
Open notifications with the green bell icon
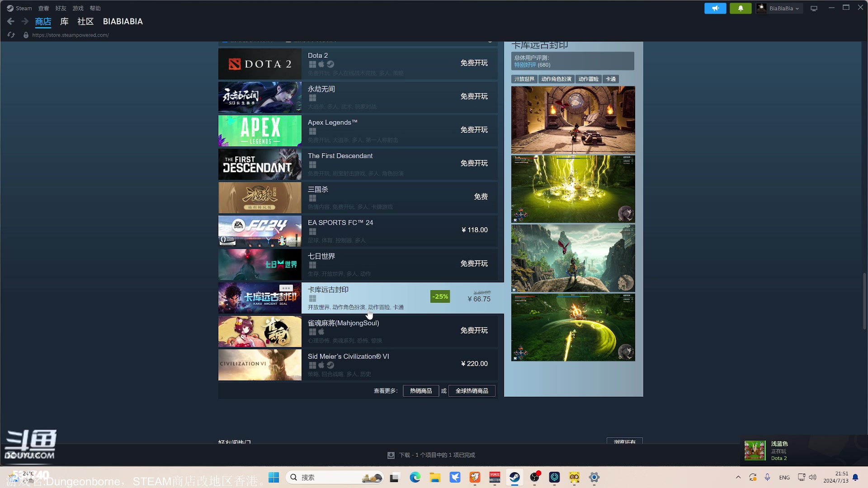coord(741,8)
